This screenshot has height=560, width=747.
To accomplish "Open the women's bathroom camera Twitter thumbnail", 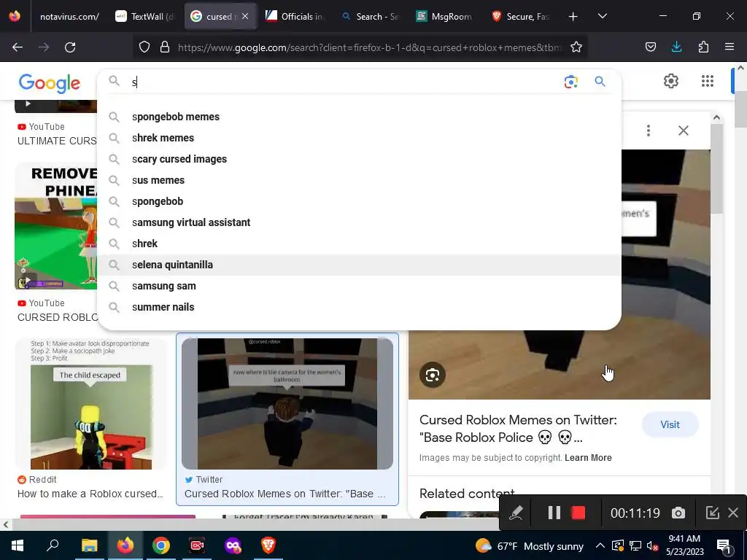I will pos(287,404).
